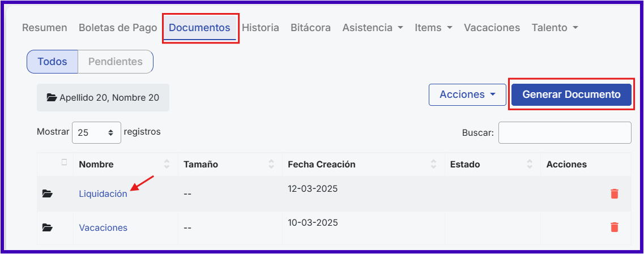The height and width of the screenshot is (254, 644).
Task: Delete the Vacaciones folder with trash icon
Action: pos(614,227)
